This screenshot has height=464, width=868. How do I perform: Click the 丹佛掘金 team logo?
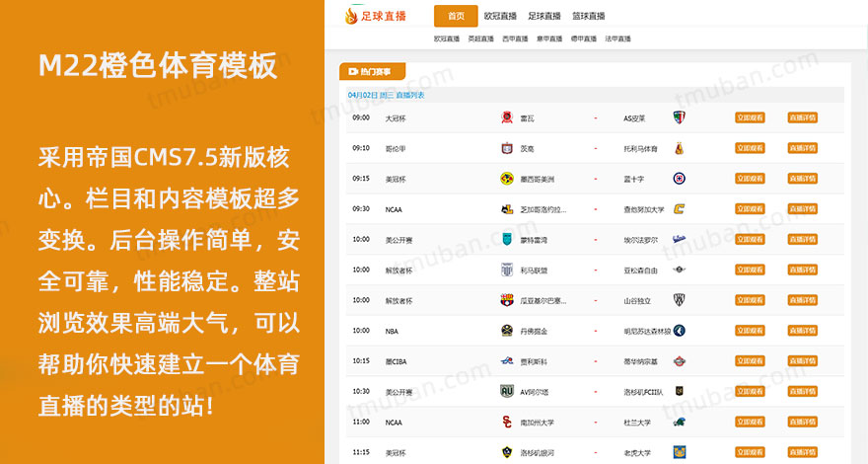tap(507, 331)
